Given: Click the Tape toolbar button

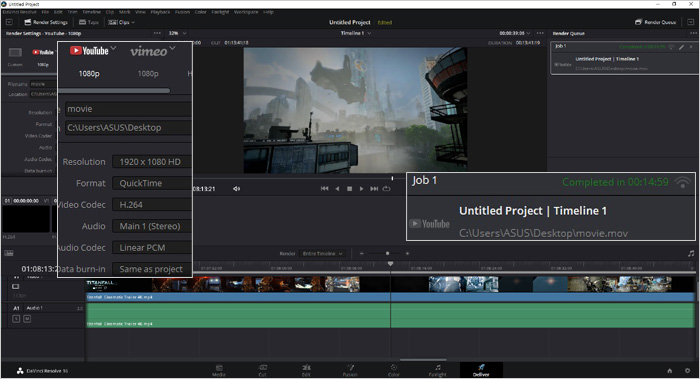Looking at the screenshot, I should (88, 22).
